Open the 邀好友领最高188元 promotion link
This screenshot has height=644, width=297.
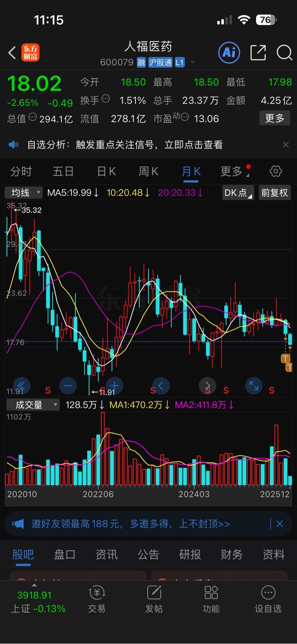click(x=131, y=524)
